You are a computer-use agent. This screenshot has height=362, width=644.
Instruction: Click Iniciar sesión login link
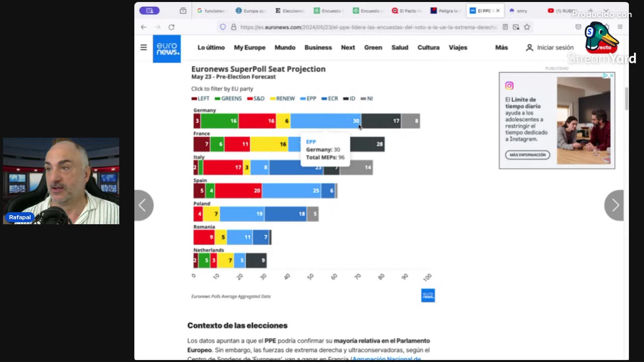click(555, 47)
